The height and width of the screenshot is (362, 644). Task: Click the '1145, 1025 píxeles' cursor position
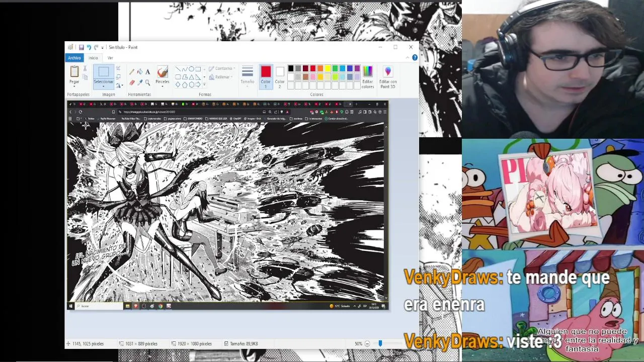pos(88,344)
